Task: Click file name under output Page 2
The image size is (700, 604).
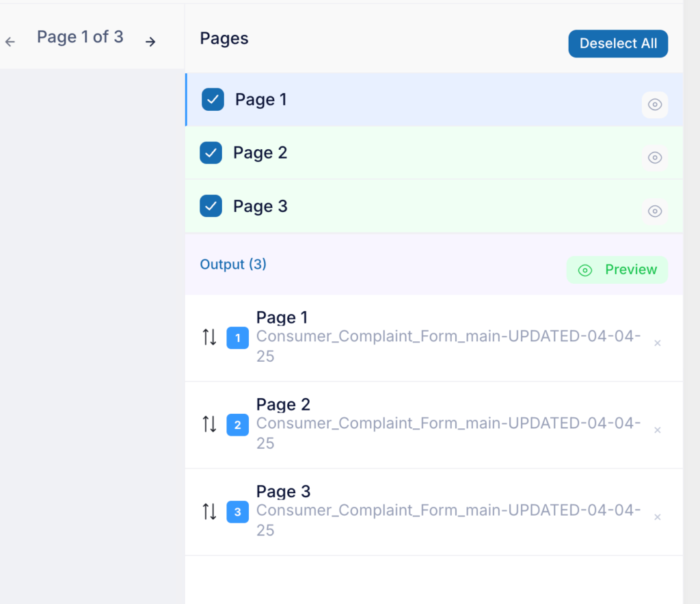Action: pos(448,434)
